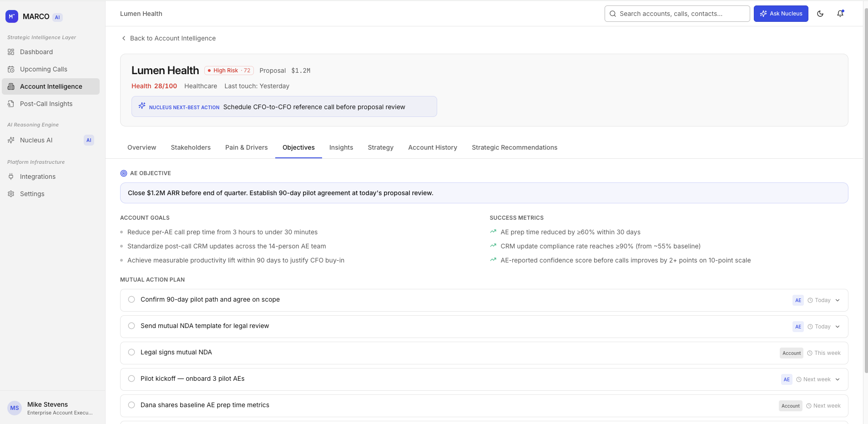Screen dimensions: 868x424
Task: Click clock icon on Legal signs mutual NDA row
Action: pyautogui.click(x=810, y=353)
